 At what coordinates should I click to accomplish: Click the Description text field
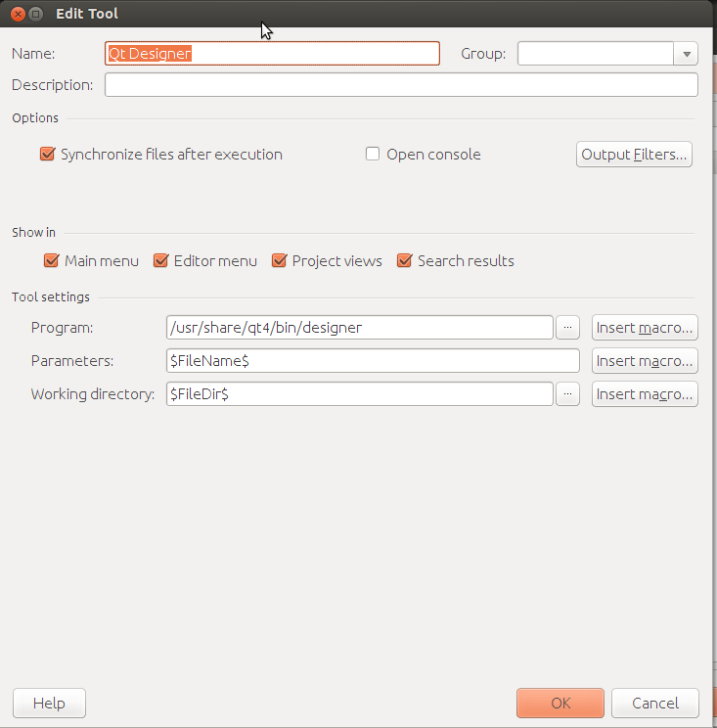coord(401,85)
